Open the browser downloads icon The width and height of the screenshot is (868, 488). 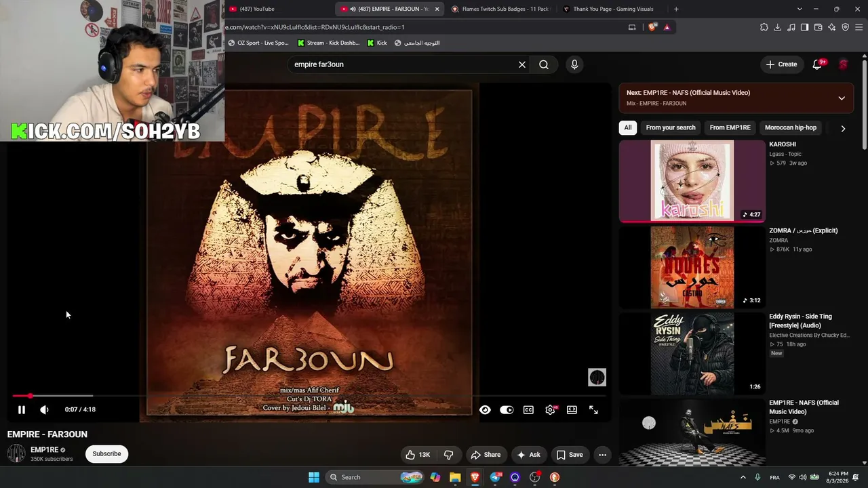click(777, 27)
